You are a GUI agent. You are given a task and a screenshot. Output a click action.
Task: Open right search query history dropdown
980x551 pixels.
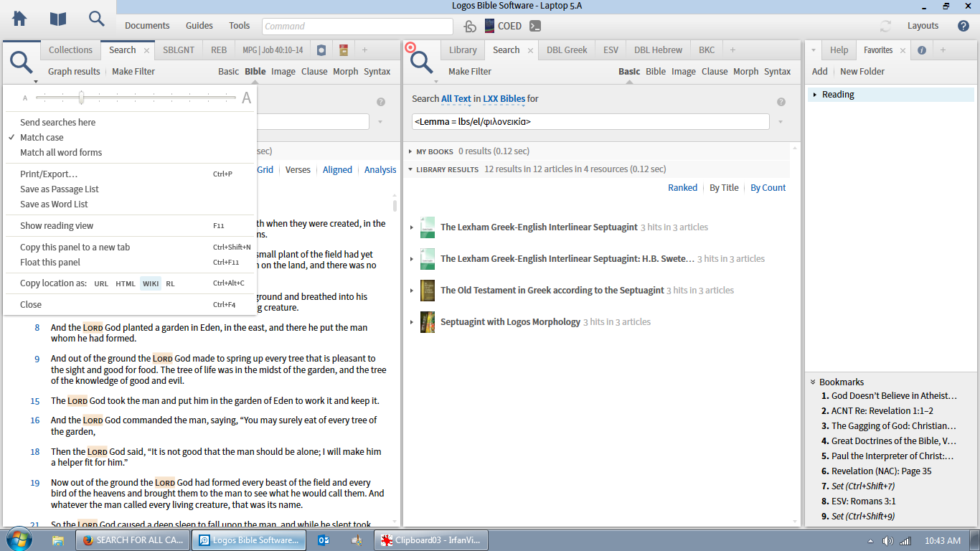781,122
